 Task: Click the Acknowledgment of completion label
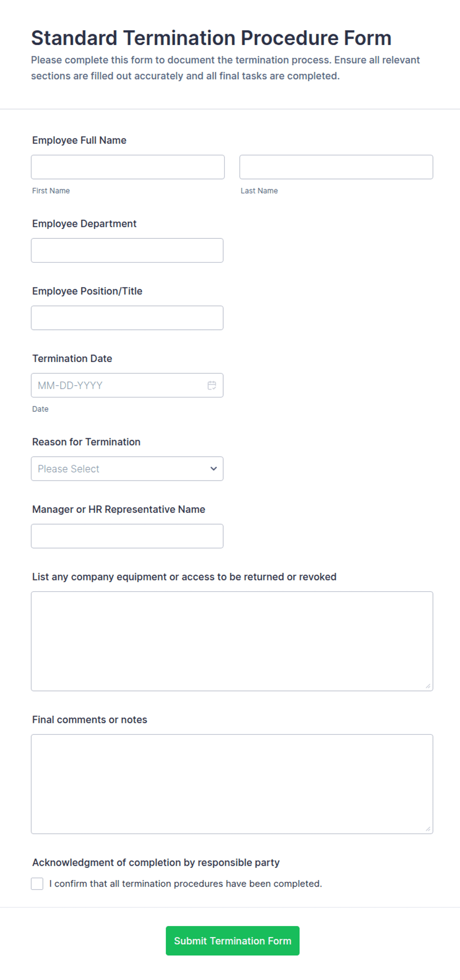[x=156, y=863]
